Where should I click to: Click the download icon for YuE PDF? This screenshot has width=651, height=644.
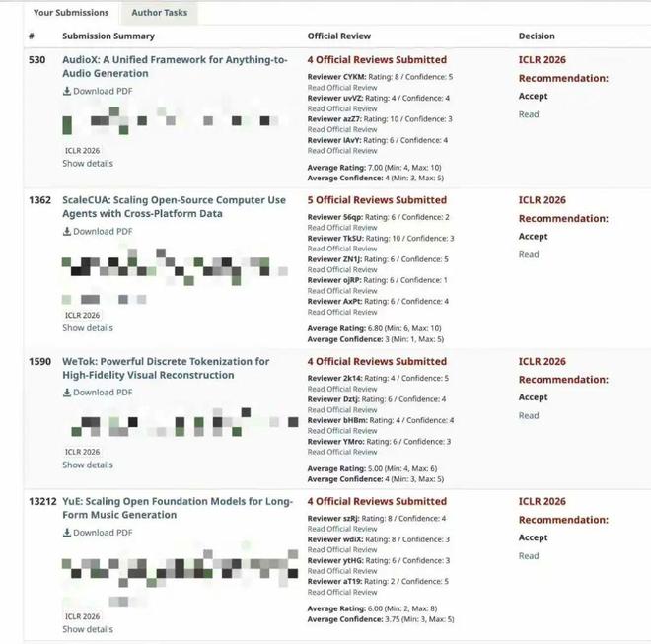click(x=67, y=533)
